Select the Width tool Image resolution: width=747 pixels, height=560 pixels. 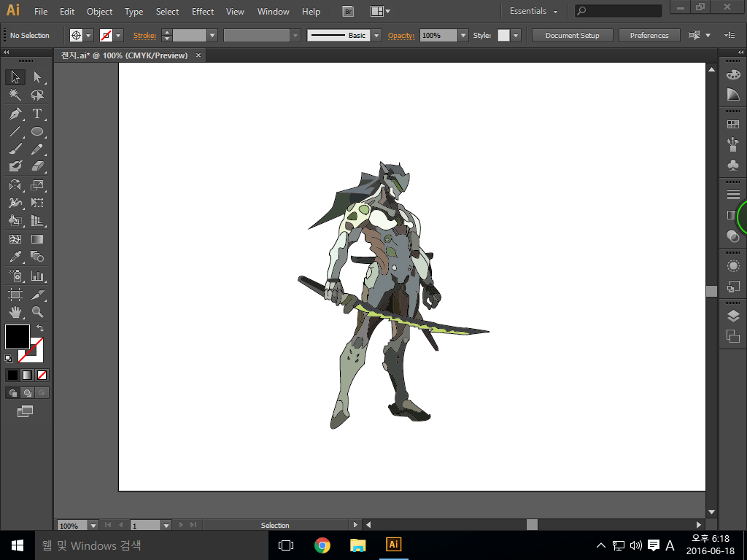click(15, 203)
